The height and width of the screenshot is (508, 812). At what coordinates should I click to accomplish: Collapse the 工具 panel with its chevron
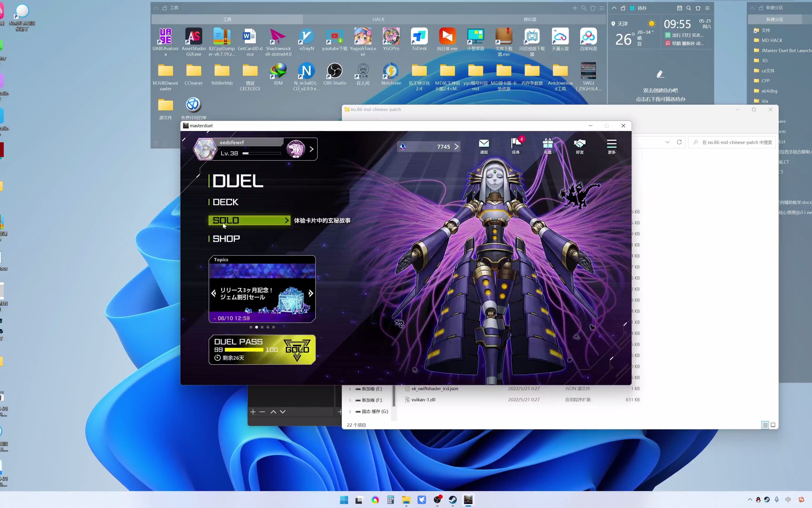click(x=156, y=8)
